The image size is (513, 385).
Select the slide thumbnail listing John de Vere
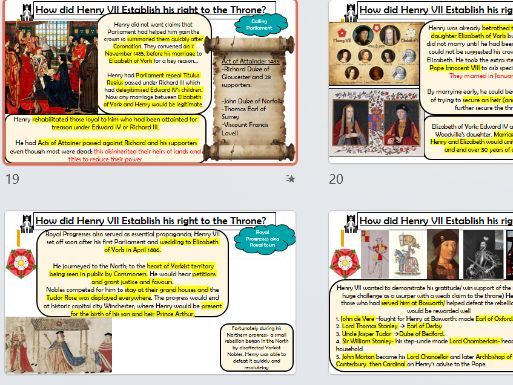pos(421,292)
